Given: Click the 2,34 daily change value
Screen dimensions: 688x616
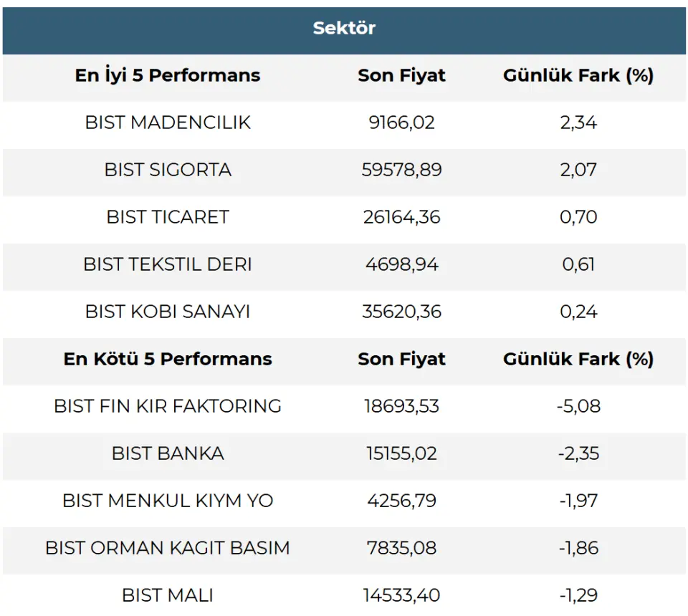Looking at the screenshot, I should [x=578, y=122].
